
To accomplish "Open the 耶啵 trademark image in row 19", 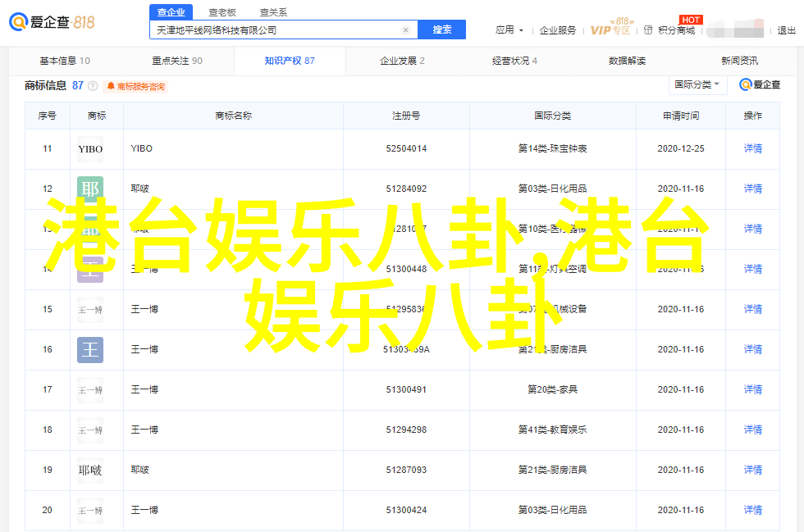I will [90, 471].
